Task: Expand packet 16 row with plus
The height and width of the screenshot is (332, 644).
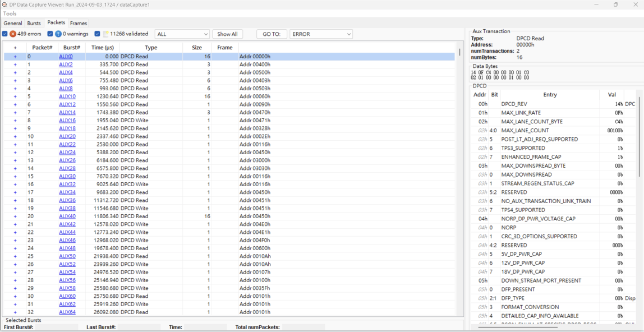Action: [x=15, y=185]
